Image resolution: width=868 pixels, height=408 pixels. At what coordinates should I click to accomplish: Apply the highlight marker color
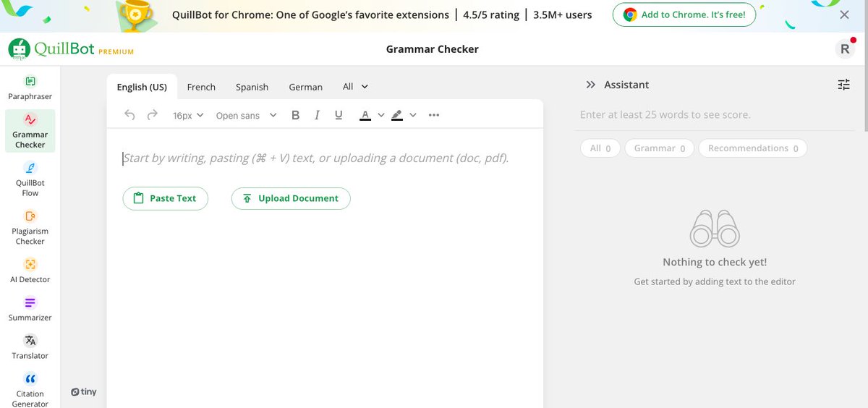pos(397,115)
